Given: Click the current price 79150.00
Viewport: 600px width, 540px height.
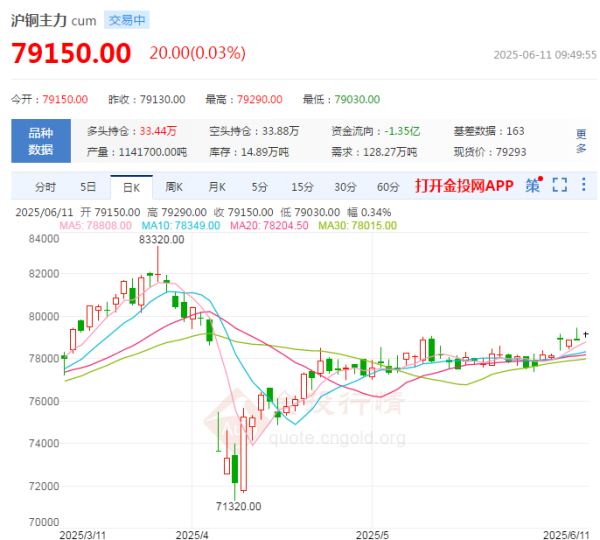Looking at the screenshot, I should (71, 53).
